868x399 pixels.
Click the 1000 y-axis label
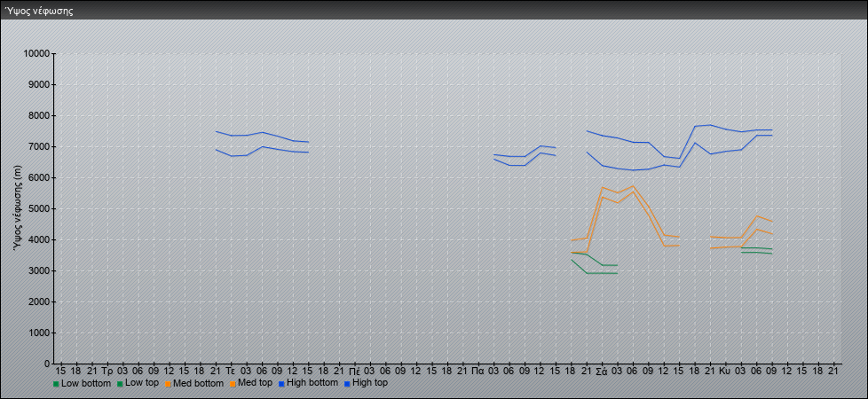tap(39, 332)
